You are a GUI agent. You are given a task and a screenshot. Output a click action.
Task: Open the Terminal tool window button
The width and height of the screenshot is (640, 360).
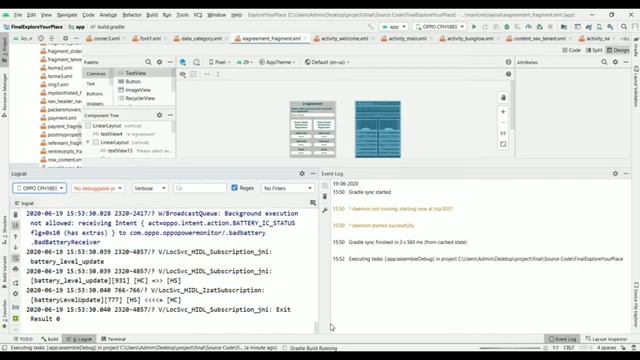[x=113, y=339]
